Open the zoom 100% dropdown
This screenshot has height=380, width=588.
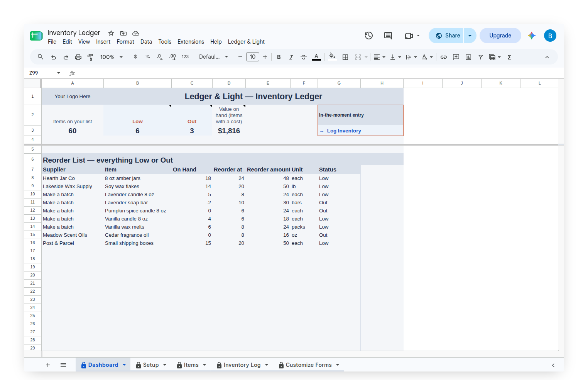[112, 57]
